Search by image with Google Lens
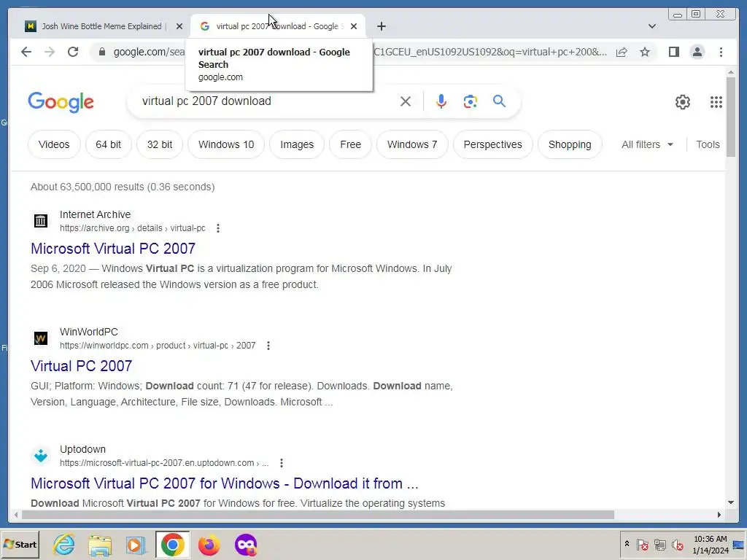 point(471,101)
